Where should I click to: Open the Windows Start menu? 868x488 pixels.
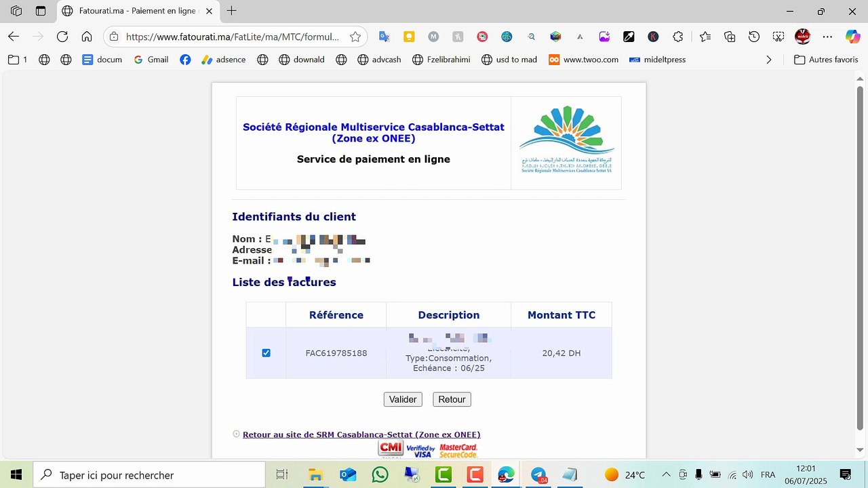[x=15, y=474]
